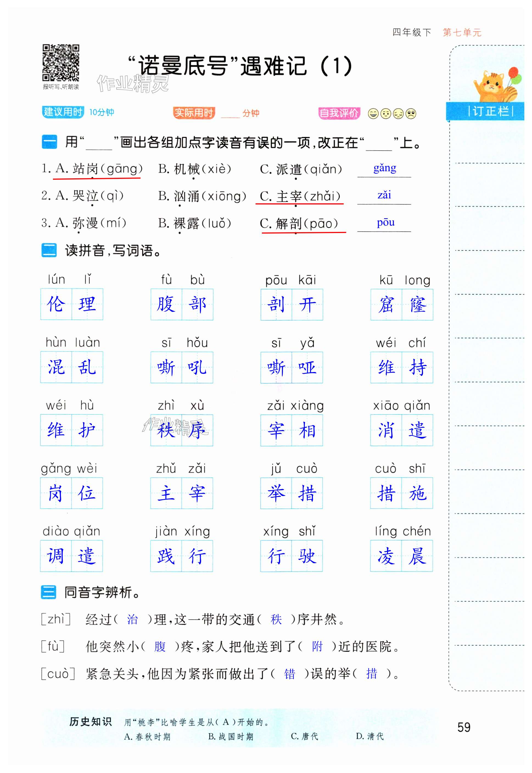Click the smiling face self-rating icon
This screenshot has height=773, width=532.
coord(386,114)
